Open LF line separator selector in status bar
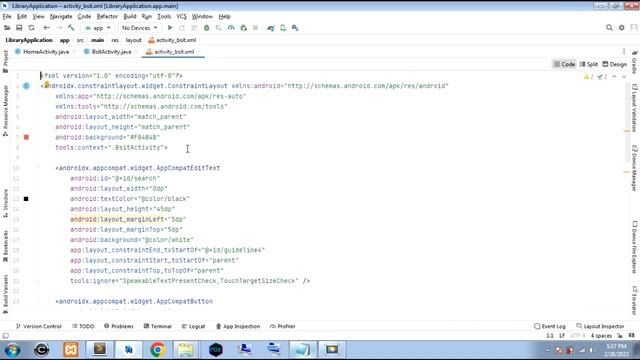640x360 pixels. point(562,336)
